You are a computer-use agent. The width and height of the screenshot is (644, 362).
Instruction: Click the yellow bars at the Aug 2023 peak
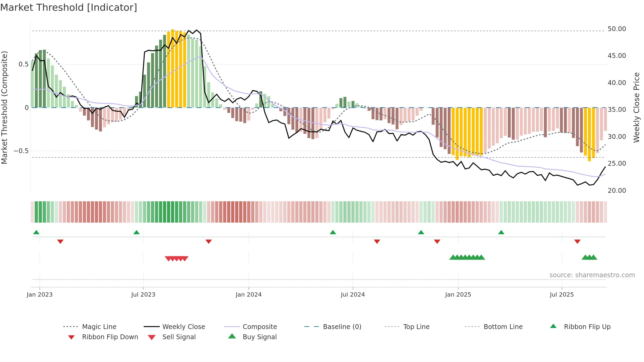click(x=177, y=68)
